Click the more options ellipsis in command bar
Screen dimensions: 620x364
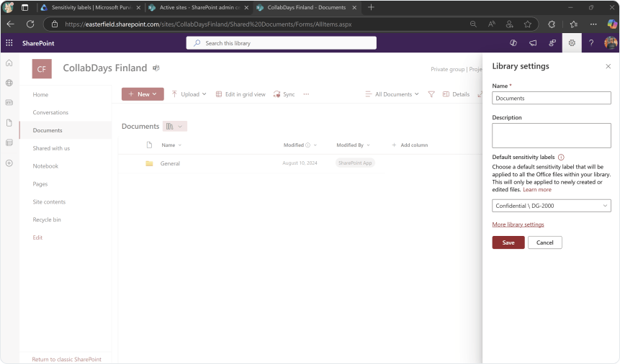[x=306, y=94]
